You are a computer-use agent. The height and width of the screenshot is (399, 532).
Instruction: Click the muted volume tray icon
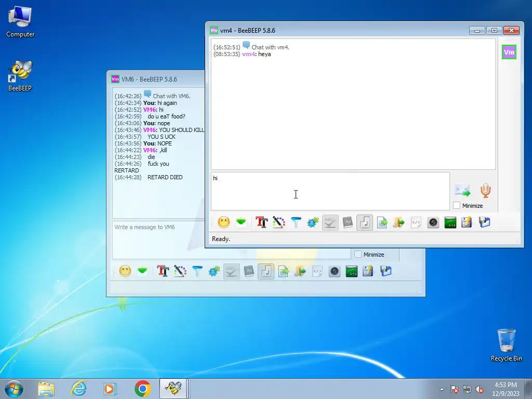pyautogui.click(x=480, y=390)
